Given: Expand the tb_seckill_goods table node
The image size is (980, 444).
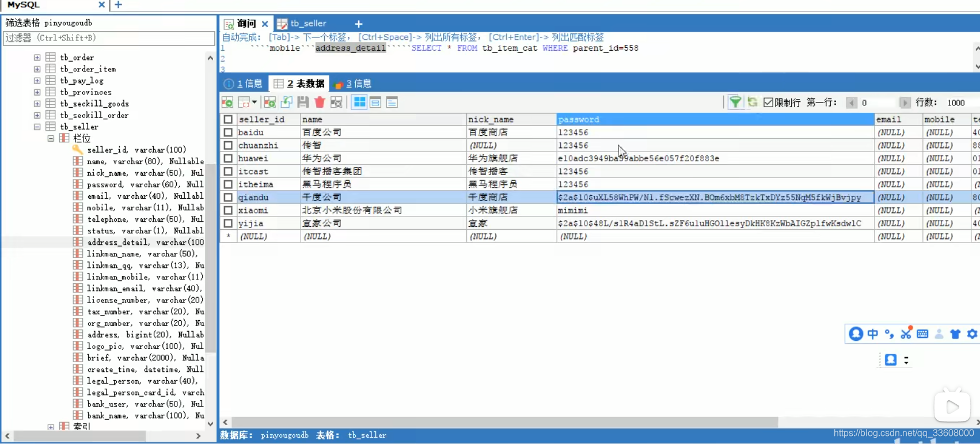Looking at the screenshot, I should [37, 104].
